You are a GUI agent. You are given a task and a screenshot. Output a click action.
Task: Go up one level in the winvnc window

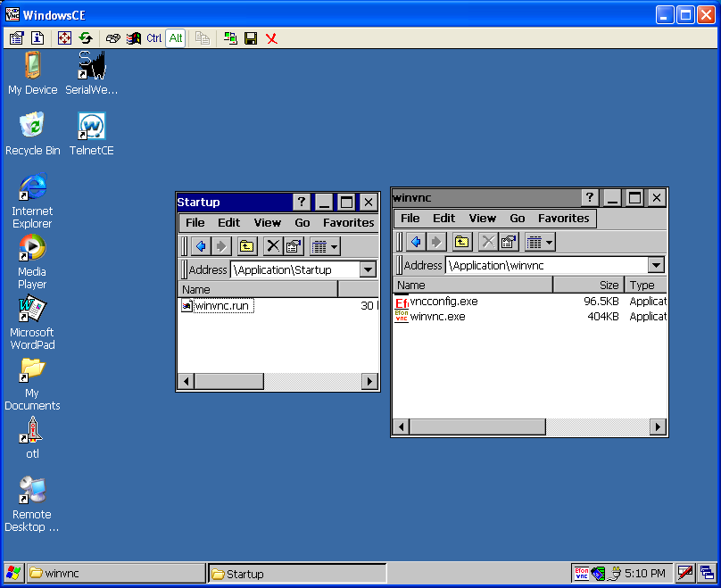pyautogui.click(x=460, y=241)
